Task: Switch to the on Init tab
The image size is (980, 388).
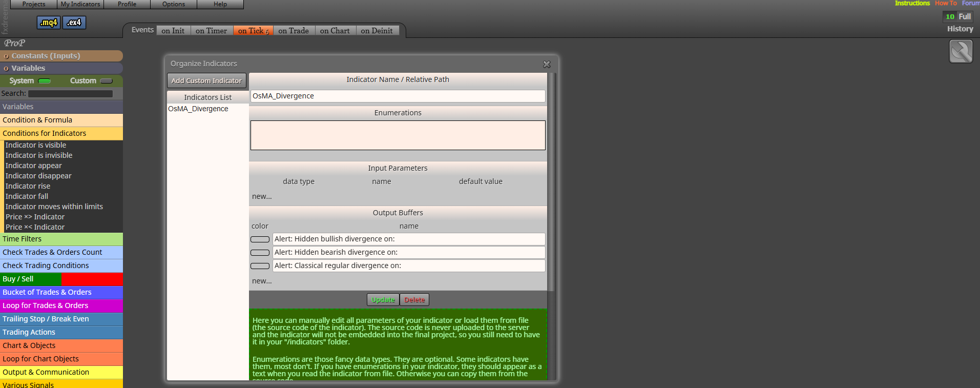Action: point(173,31)
